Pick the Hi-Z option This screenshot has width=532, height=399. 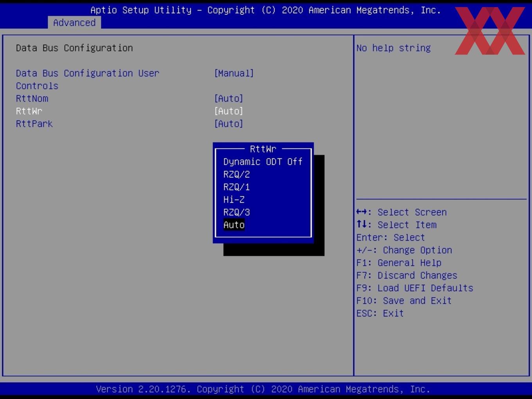(x=234, y=199)
